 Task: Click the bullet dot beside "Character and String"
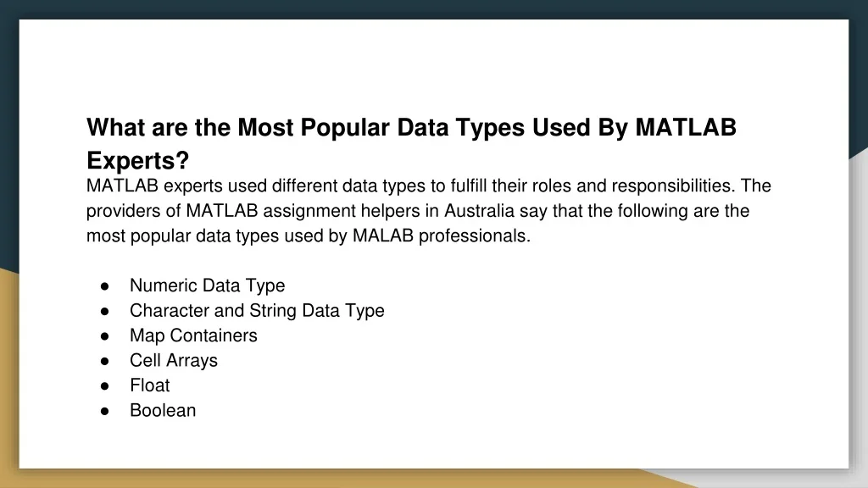pyautogui.click(x=104, y=311)
